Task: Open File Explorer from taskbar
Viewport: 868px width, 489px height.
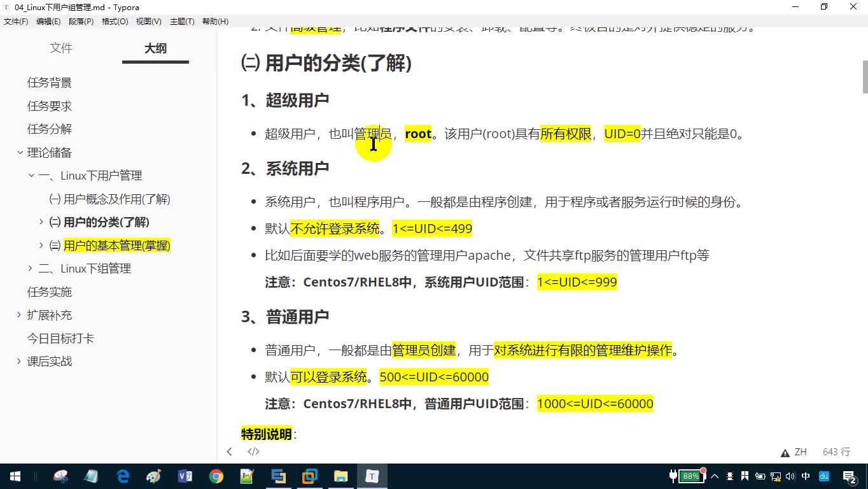Action: pos(341,476)
